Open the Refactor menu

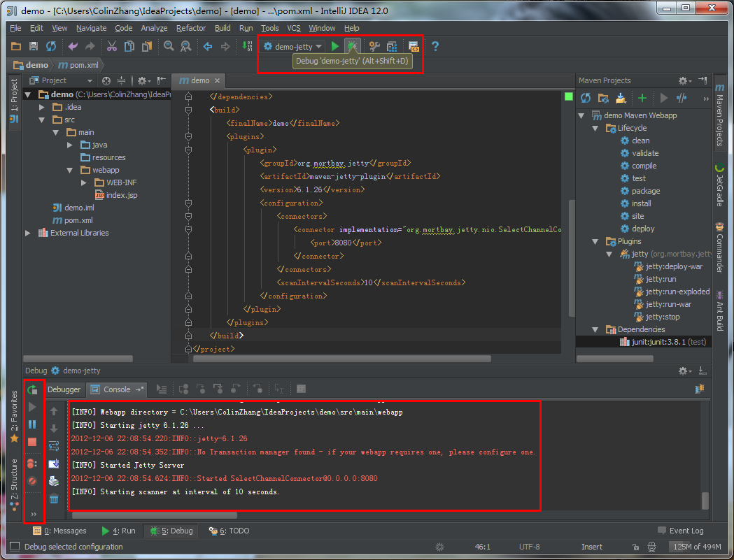pos(190,28)
